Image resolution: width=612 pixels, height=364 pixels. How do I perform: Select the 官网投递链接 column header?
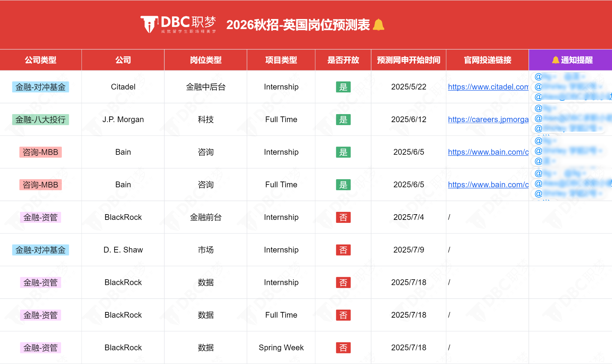[x=487, y=60]
